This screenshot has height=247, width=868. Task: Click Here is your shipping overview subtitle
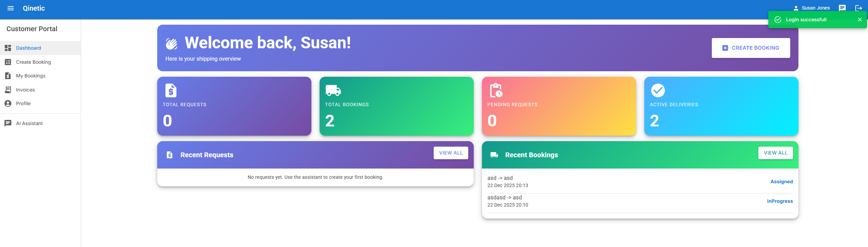[x=203, y=59]
